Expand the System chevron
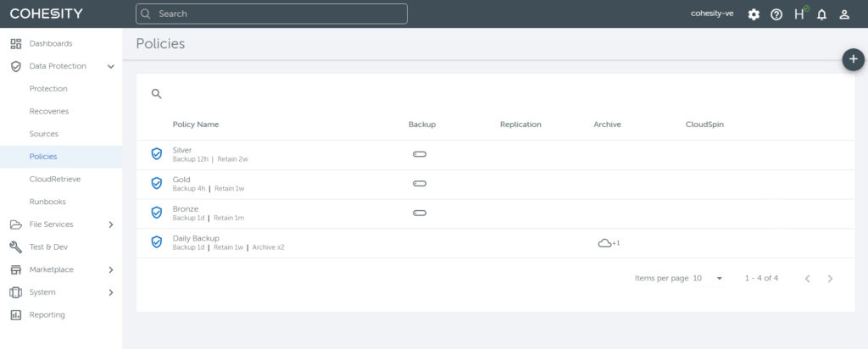 click(111, 292)
